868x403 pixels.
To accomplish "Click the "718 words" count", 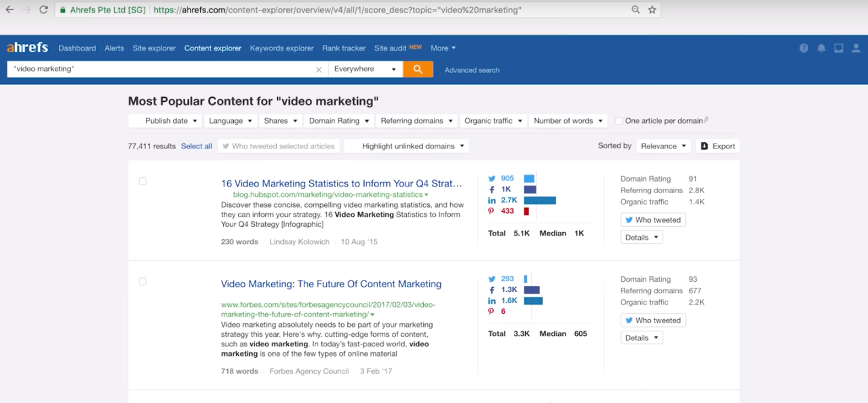I will coord(239,371).
